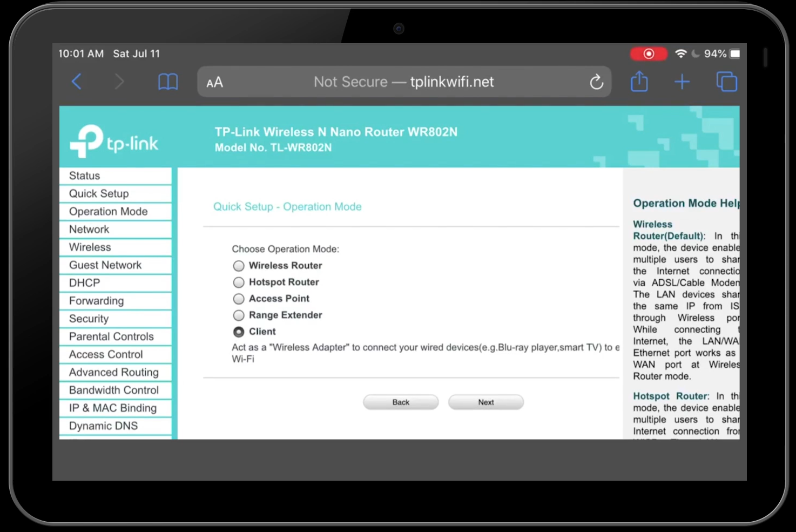This screenshot has width=796, height=532.
Task: Open the Safari bookmarks book icon
Action: coord(168,82)
